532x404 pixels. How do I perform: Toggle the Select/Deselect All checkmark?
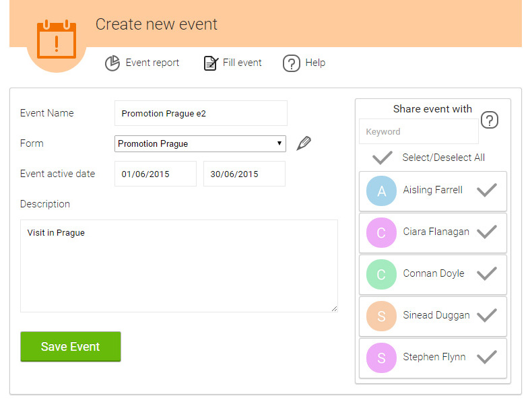[x=383, y=158]
